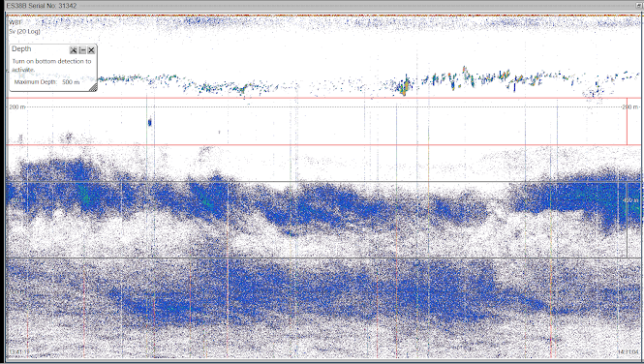Screen dimensions: 644x364
Task: Pin the Depth information pane
Action: 74,50
